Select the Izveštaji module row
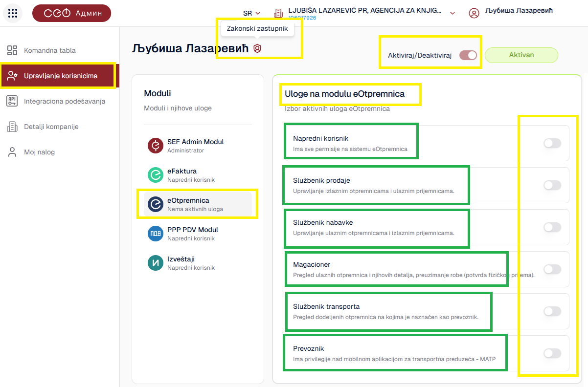This screenshot has height=387, width=588. 198,263
